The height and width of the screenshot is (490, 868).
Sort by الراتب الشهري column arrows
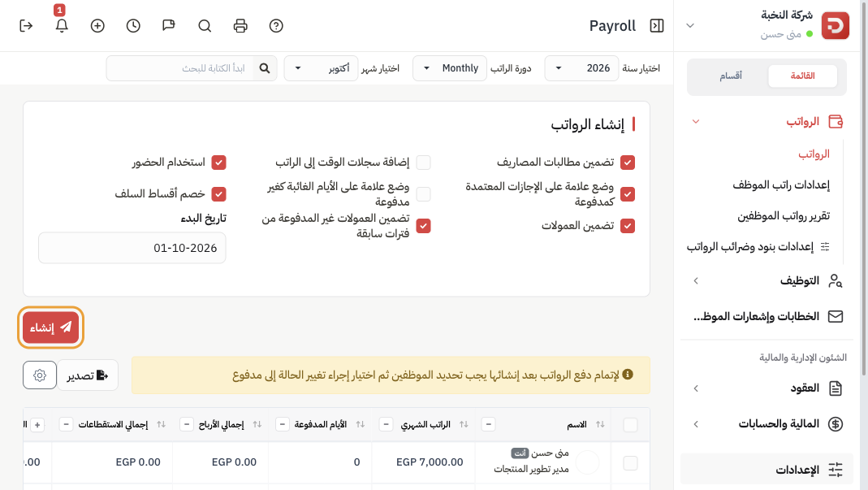[x=464, y=425]
